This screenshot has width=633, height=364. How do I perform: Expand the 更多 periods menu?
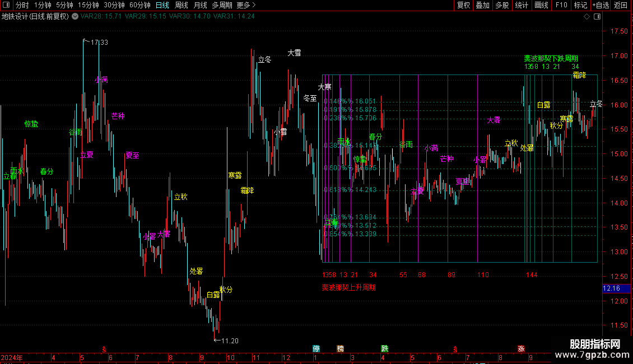(x=246, y=5)
